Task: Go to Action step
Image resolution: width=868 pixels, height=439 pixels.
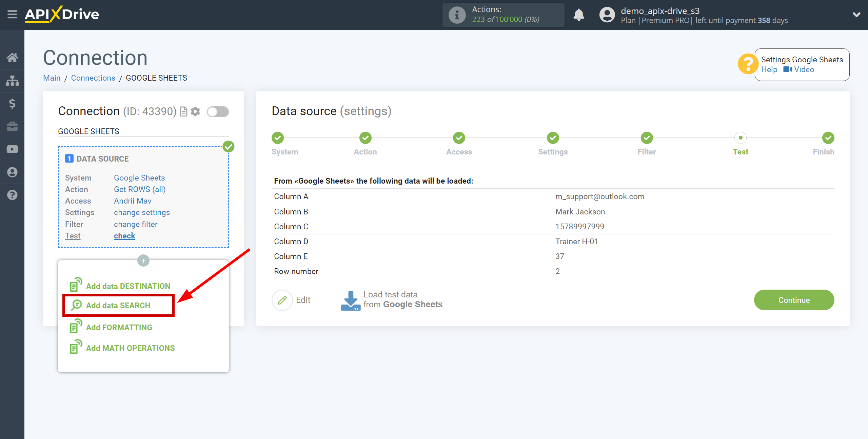Action: [x=366, y=138]
